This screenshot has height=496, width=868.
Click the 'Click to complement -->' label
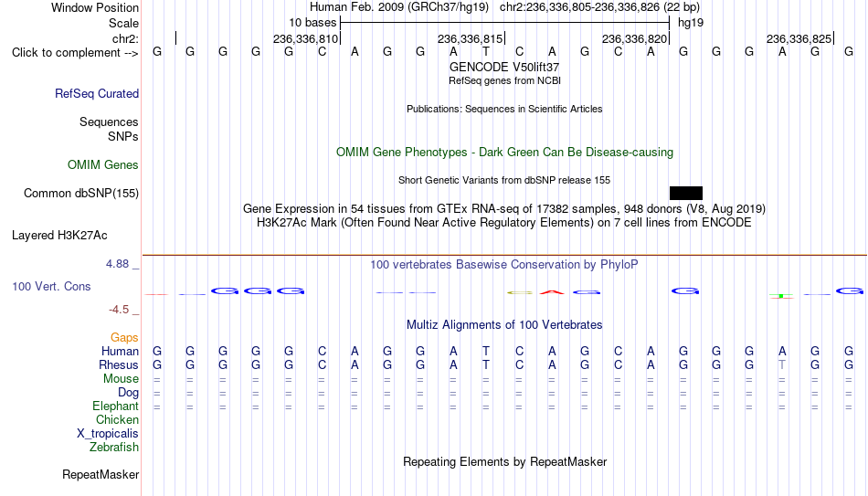click(x=75, y=53)
